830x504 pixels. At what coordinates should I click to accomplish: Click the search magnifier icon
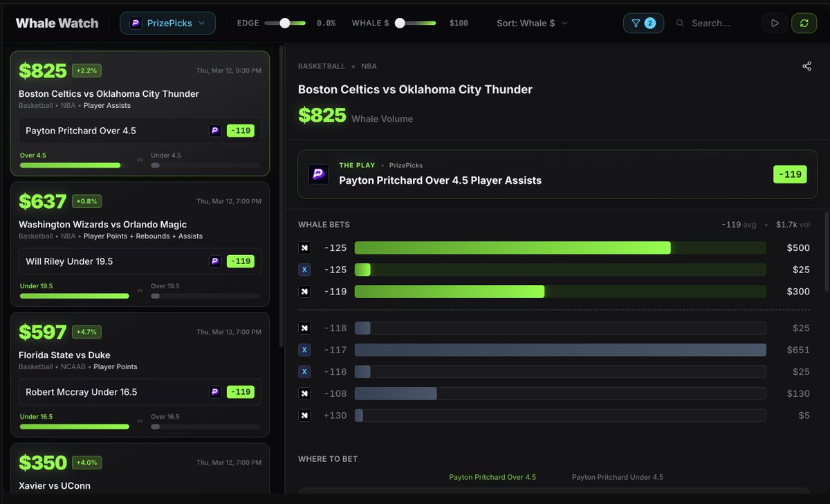pyautogui.click(x=680, y=23)
